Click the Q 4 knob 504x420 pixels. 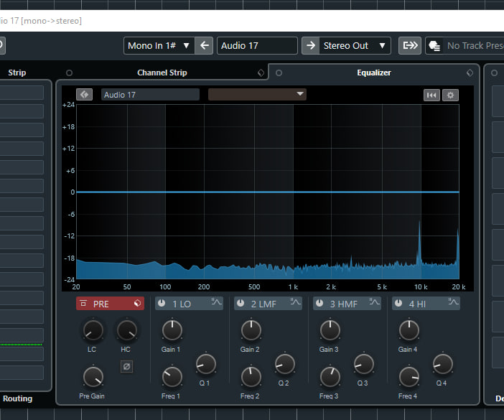click(442, 364)
